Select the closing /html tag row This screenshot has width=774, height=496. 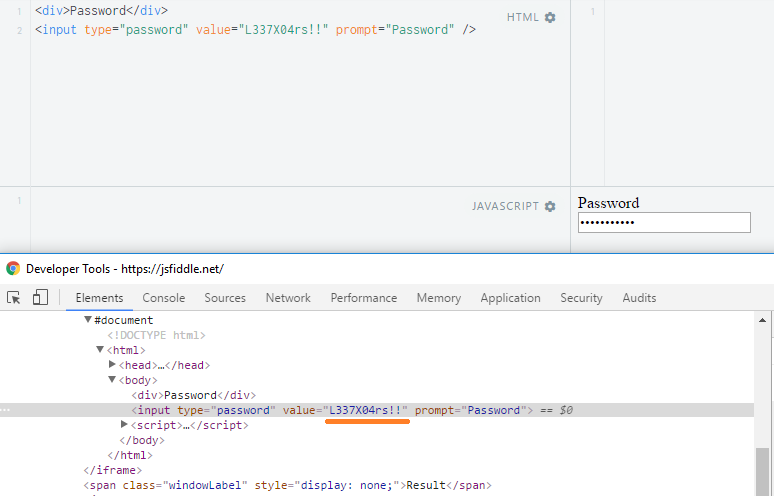click(x=130, y=455)
